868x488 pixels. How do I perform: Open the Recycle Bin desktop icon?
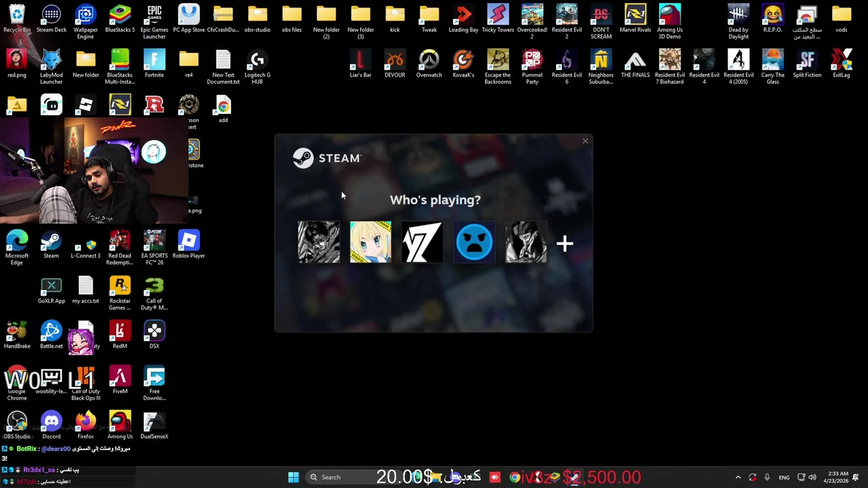17,19
